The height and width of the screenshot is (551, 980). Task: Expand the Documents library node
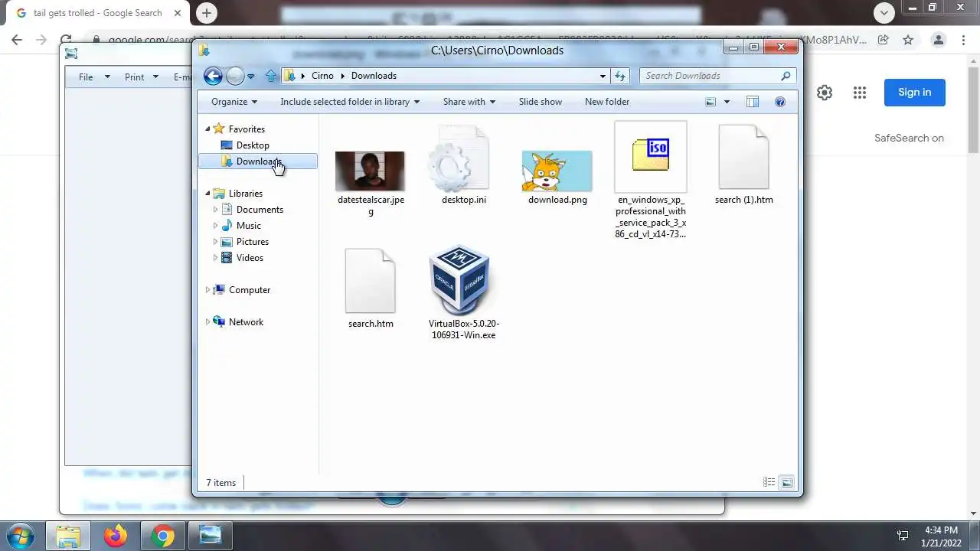coord(216,210)
